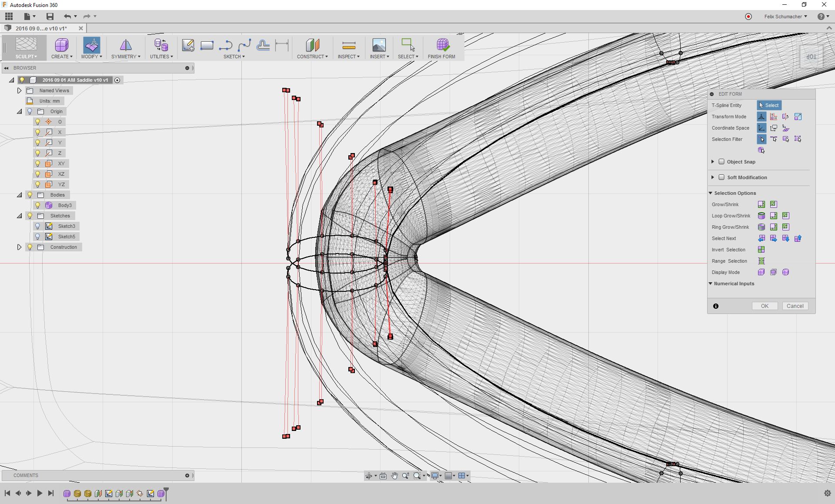The image size is (835, 504).
Task: Activate the Orbit tool
Action: coord(369,475)
